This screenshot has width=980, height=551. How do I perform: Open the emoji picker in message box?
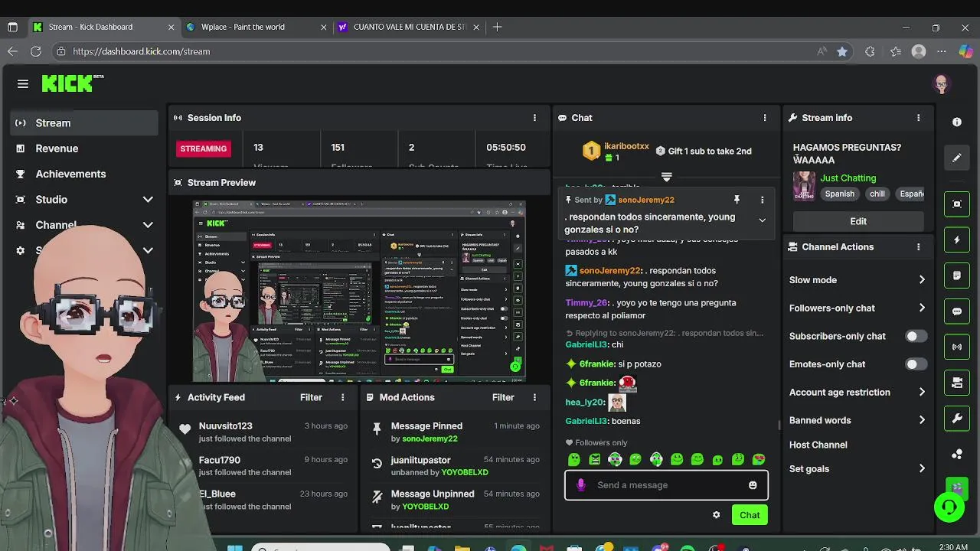click(x=753, y=485)
